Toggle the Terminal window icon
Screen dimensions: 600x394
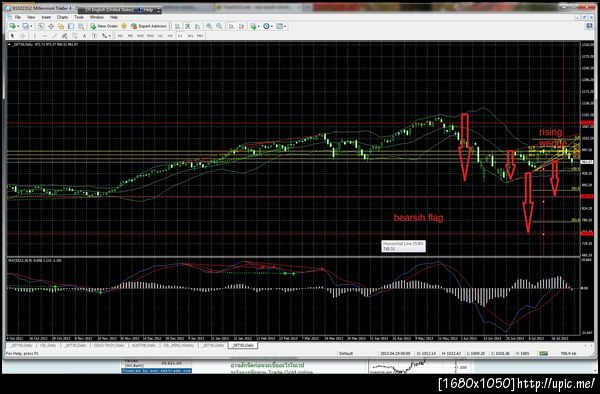(x=71, y=26)
